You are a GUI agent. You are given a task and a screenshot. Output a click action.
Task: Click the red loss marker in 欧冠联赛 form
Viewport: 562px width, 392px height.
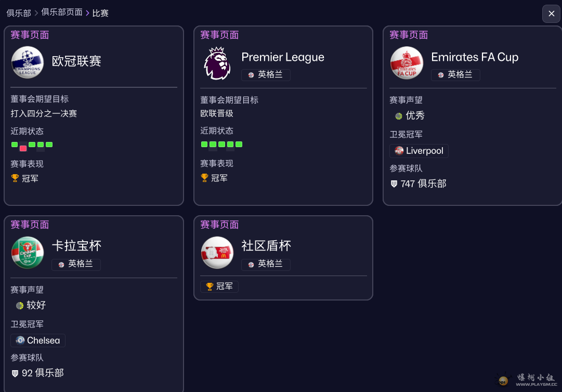(23, 148)
